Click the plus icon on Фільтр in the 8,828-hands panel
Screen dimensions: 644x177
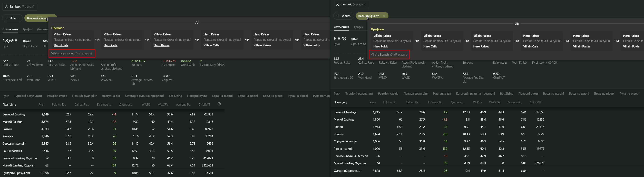(x=338, y=16)
